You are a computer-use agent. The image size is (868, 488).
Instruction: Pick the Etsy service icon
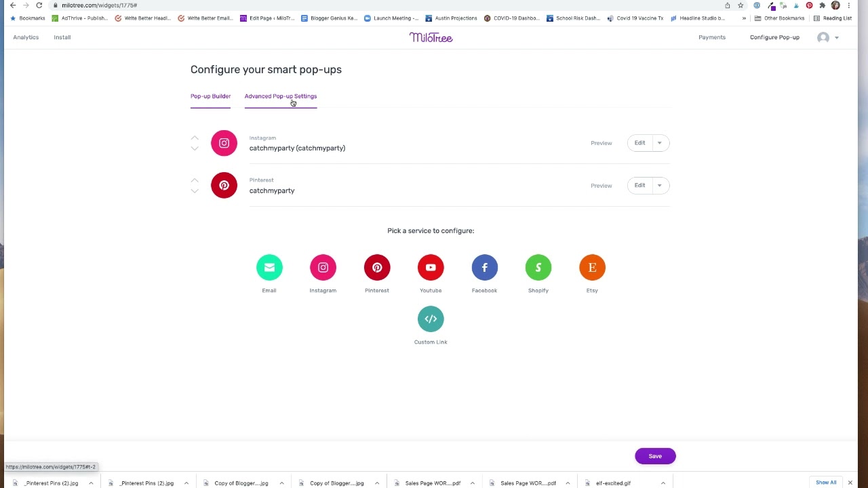[592, 267]
